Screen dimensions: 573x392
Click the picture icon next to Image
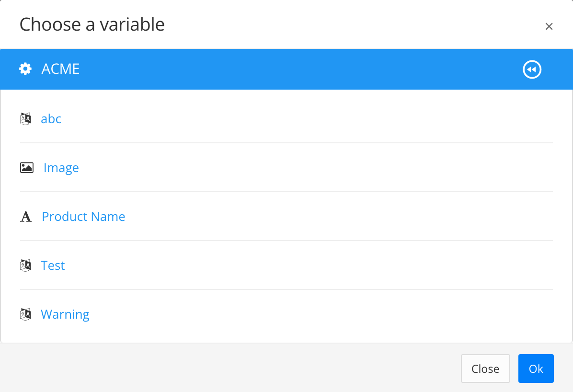click(27, 167)
